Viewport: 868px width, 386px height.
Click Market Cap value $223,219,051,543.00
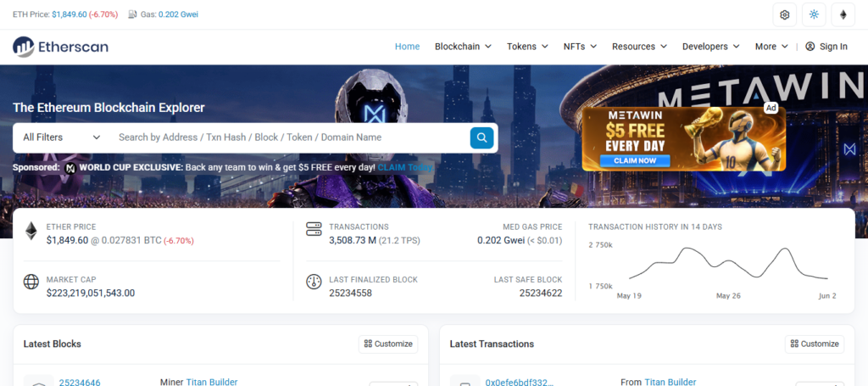pyautogui.click(x=91, y=293)
